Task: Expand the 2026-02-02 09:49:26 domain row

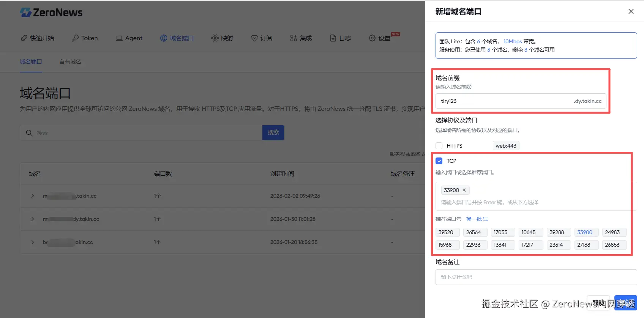Action: (33, 196)
